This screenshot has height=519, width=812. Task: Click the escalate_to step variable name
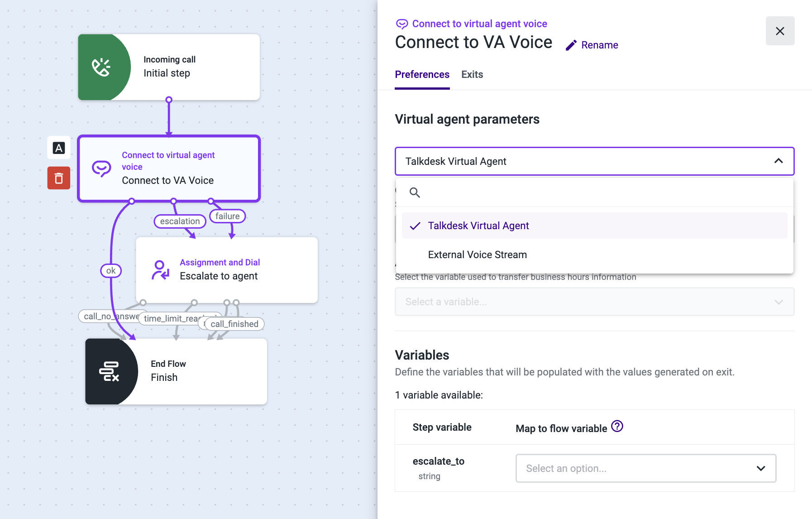tap(439, 461)
